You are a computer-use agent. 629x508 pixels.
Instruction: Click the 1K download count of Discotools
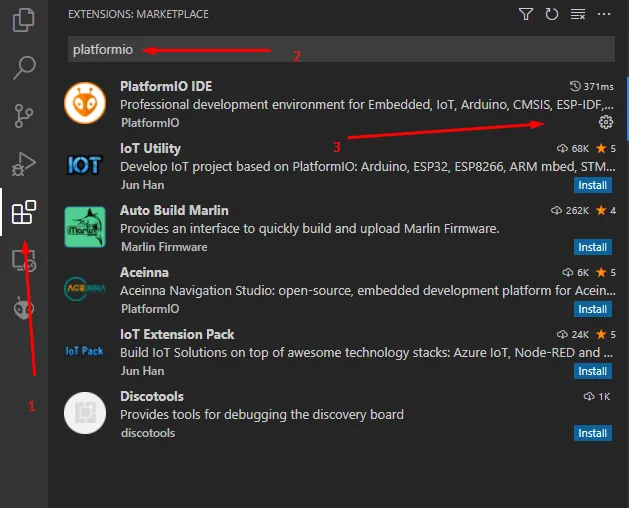pyautogui.click(x=597, y=396)
